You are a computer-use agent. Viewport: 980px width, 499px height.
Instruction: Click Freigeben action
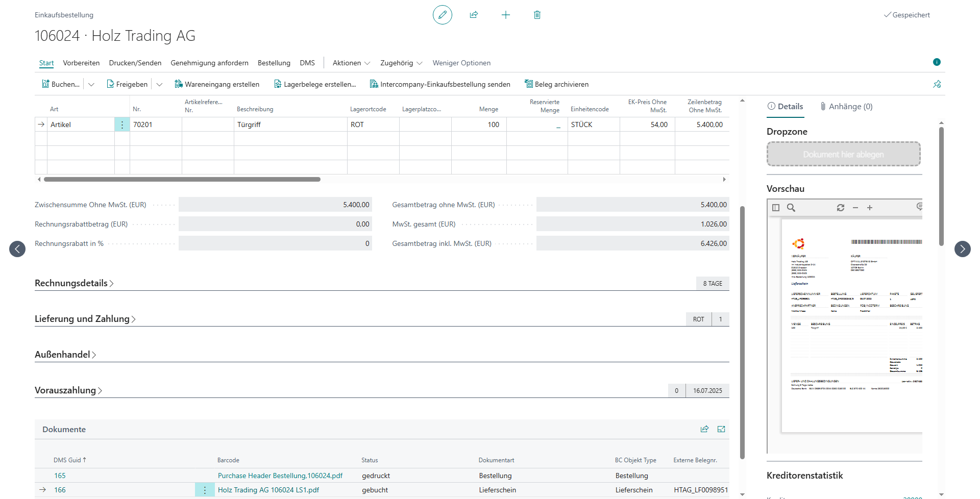(127, 84)
